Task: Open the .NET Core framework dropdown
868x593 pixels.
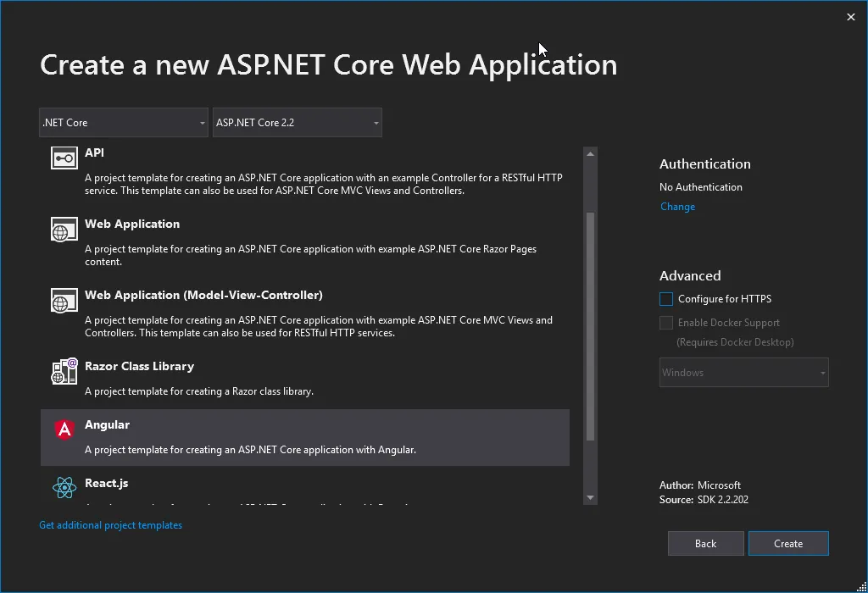Action: click(x=124, y=123)
